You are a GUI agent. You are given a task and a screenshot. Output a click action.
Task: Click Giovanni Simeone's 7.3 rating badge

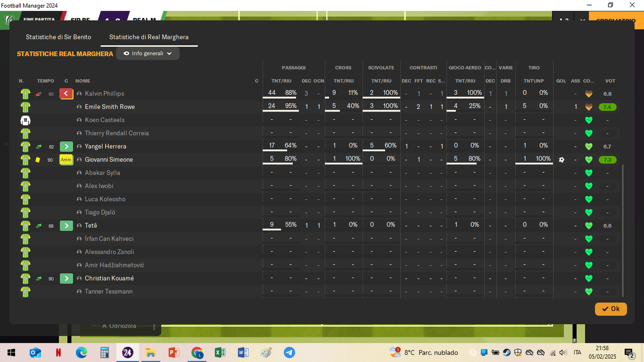(608, 160)
